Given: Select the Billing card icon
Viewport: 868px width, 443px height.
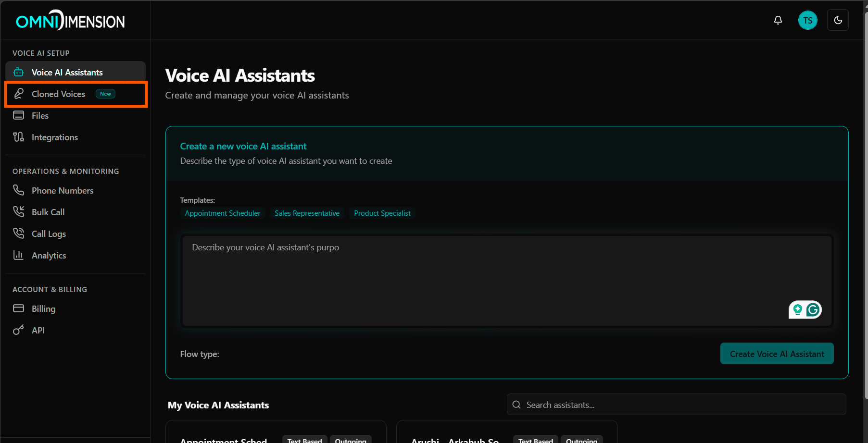Looking at the screenshot, I should click(x=18, y=308).
